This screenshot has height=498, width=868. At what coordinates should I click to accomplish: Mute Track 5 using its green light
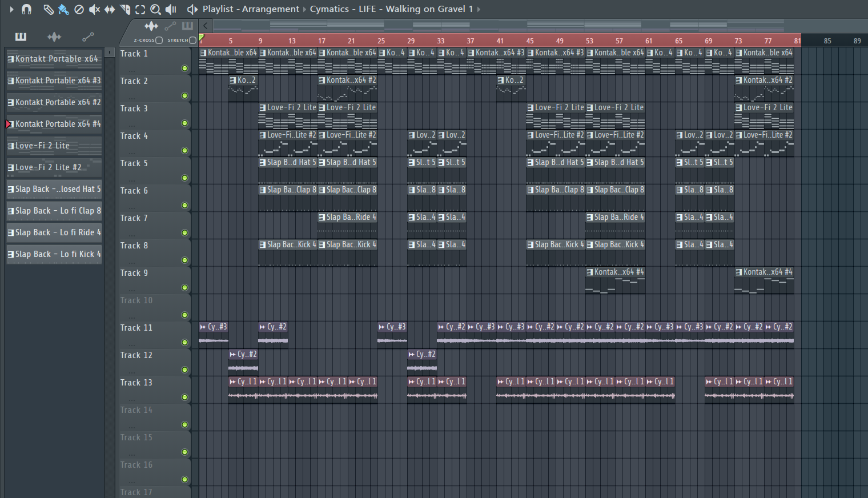coord(184,178)
